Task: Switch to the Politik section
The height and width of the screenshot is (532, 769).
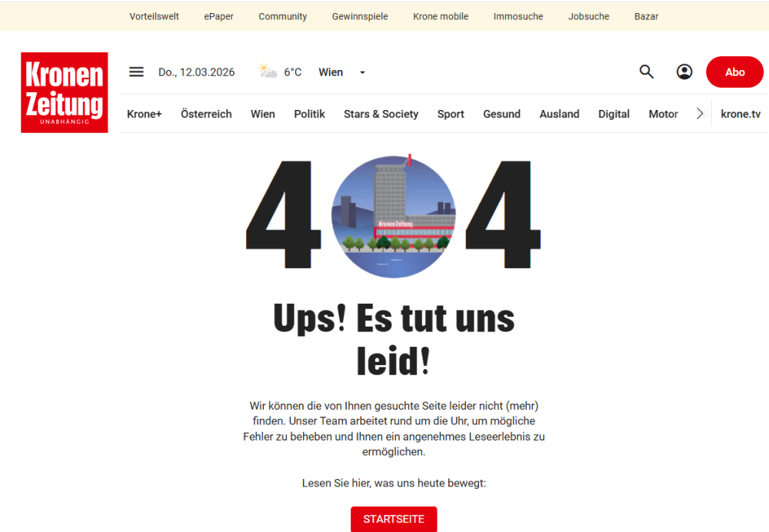Action: click(309, 113)
